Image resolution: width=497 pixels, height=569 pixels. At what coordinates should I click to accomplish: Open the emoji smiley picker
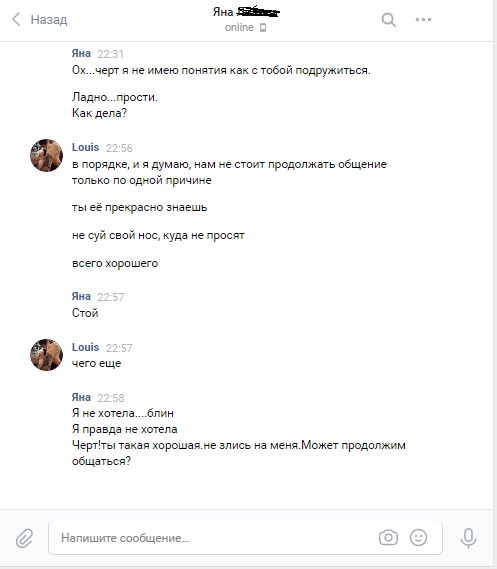click(x=418, y=537)
